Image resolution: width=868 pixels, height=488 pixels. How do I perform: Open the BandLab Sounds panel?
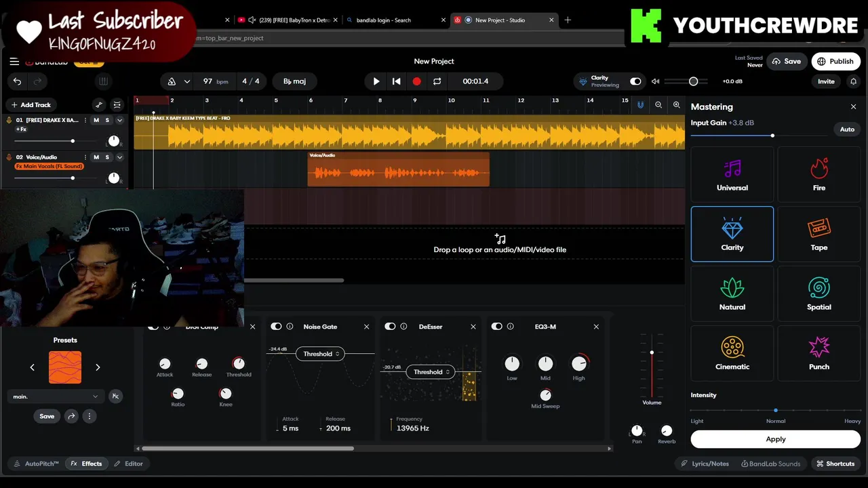771,464
